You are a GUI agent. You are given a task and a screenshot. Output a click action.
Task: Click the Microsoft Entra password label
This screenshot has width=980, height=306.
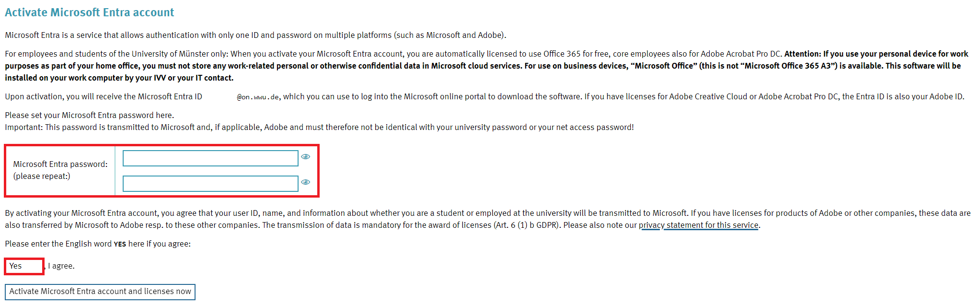pos(60,164)
